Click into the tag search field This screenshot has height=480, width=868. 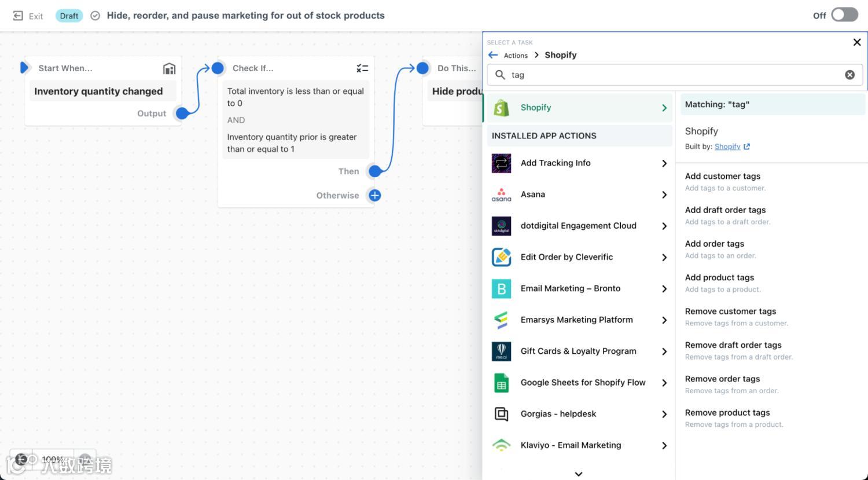click(x=675, y=75)
